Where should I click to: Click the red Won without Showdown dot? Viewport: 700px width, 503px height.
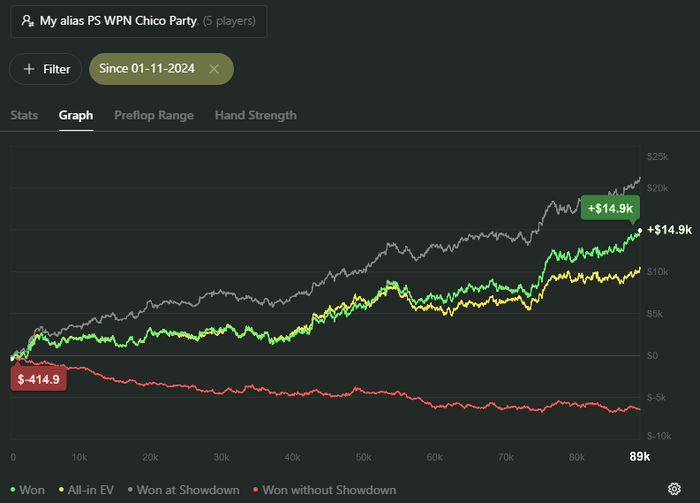pos(256,490)
